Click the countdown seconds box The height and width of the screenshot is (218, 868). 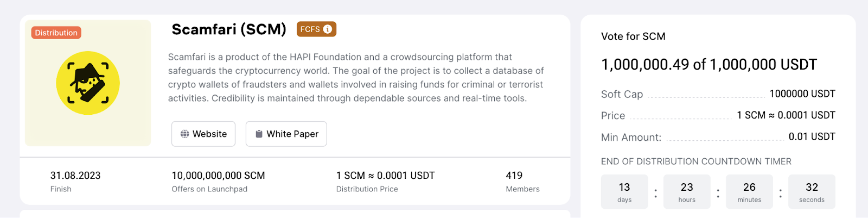coord(812,192)
